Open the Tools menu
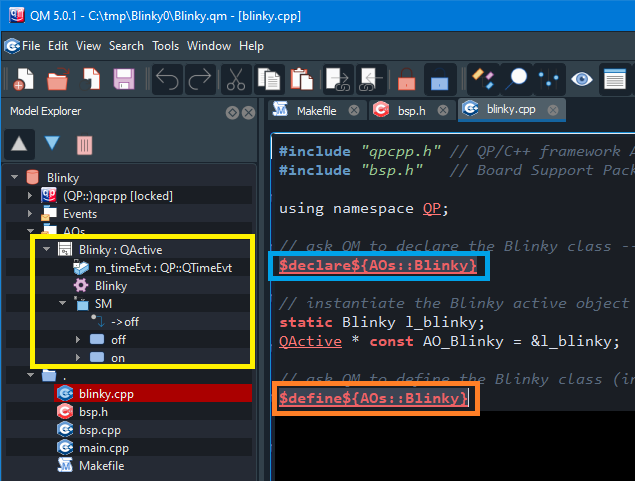Viewport: 635px width, 481px height. click(x=165, y=46)
